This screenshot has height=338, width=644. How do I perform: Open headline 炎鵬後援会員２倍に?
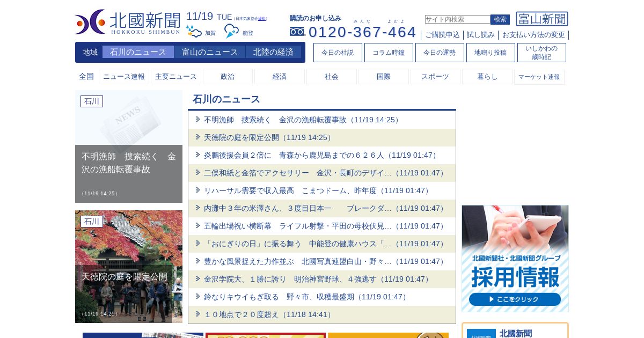point(321,155)
